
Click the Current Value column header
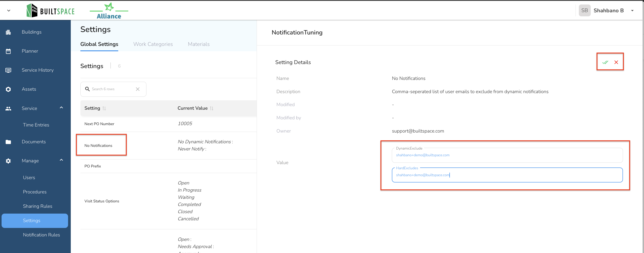click(x=193, y=108)
